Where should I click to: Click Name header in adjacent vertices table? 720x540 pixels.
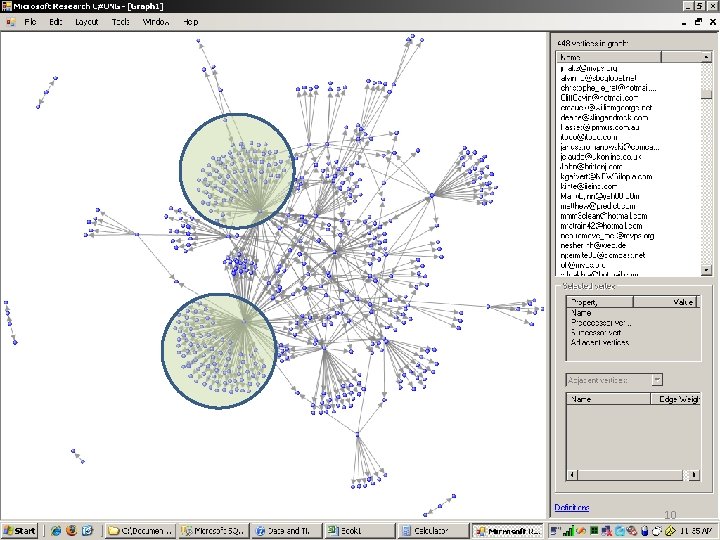click(x=608, y=399)
